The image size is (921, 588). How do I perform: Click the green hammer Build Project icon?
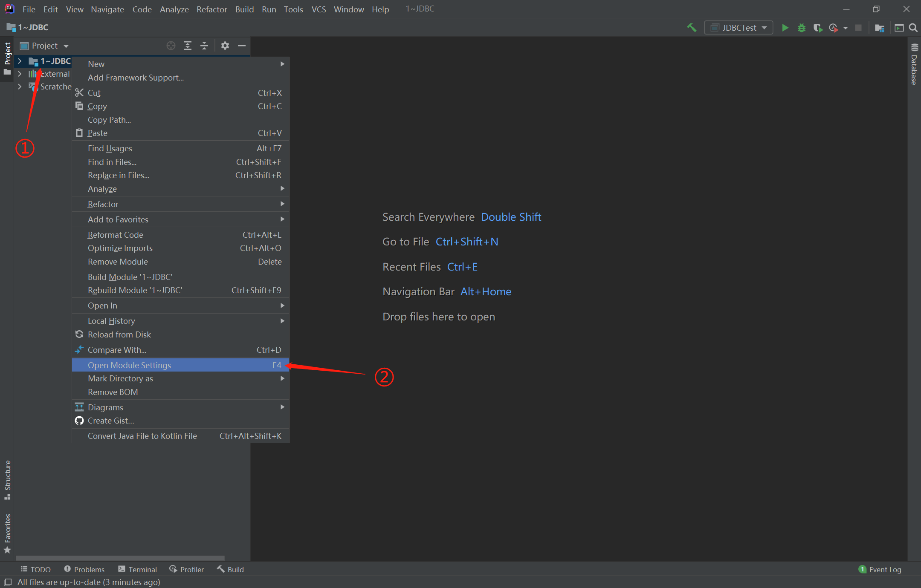tap(692, 28)
